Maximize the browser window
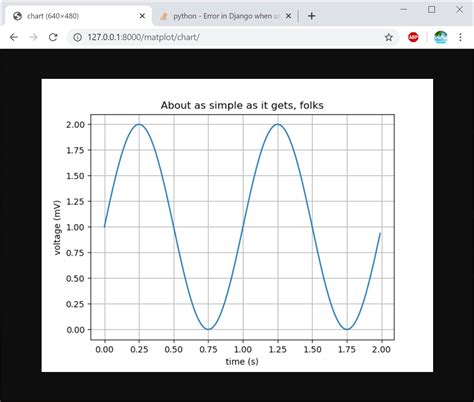Image resolution: width=474 pixels, height=402 pixels. (431, 10)
